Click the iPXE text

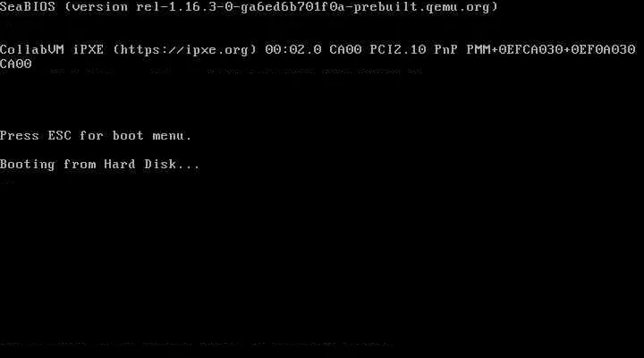[89, 50]
